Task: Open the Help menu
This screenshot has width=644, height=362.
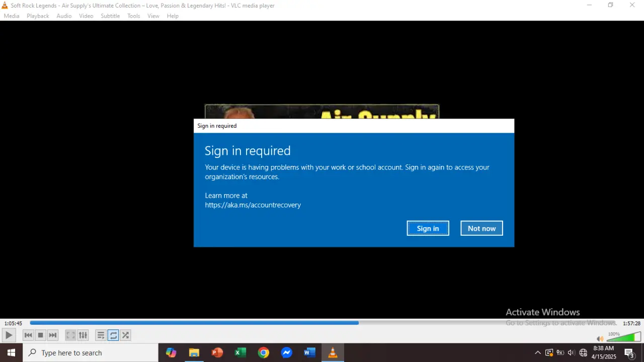Action: point(173,16)
